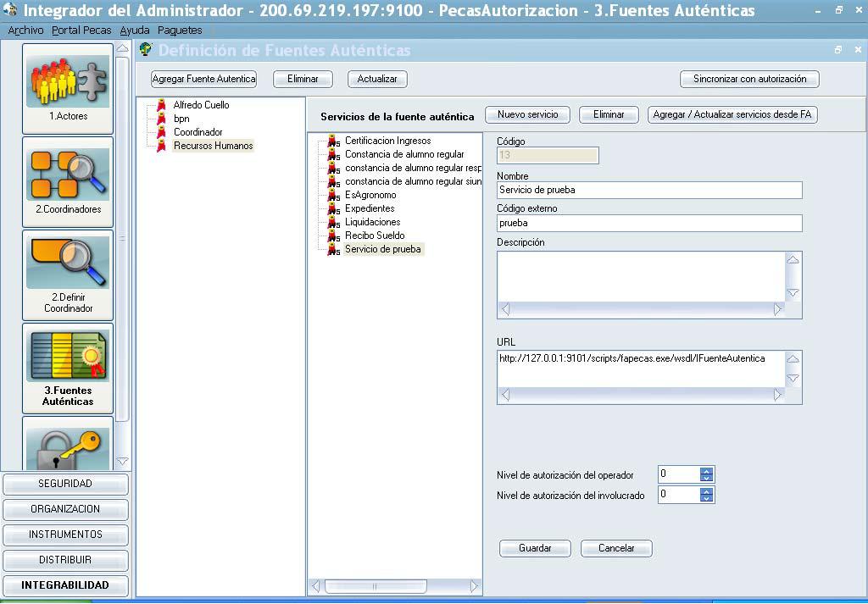Click the Guardar button
The image size is (868, 604).
[x=535, y=548]
